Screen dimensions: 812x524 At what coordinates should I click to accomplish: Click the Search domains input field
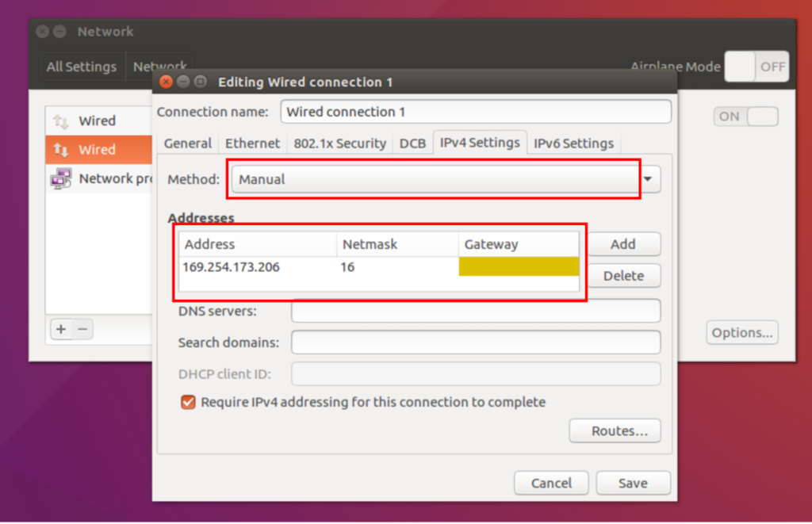(x=476, y=342)
